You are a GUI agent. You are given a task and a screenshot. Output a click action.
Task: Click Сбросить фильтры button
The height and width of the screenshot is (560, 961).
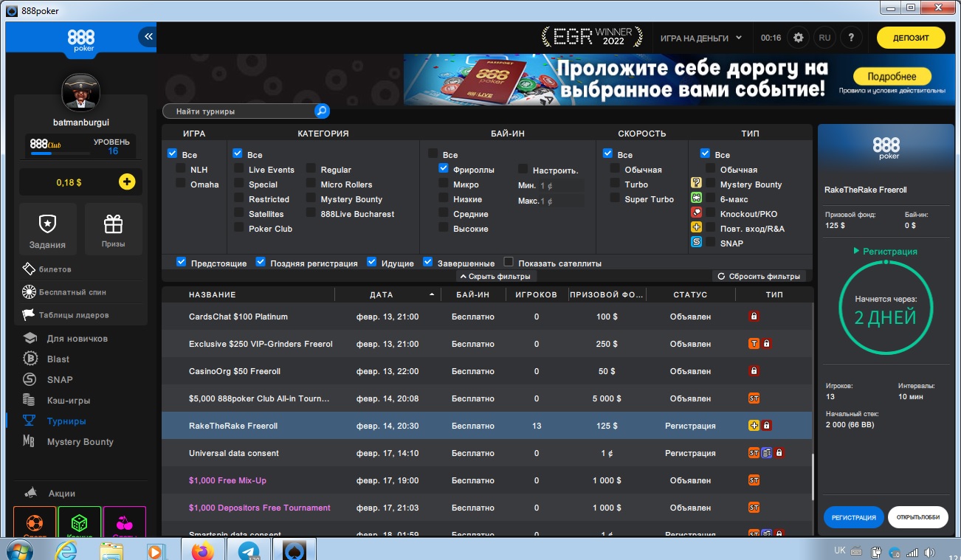pos(759,276)
